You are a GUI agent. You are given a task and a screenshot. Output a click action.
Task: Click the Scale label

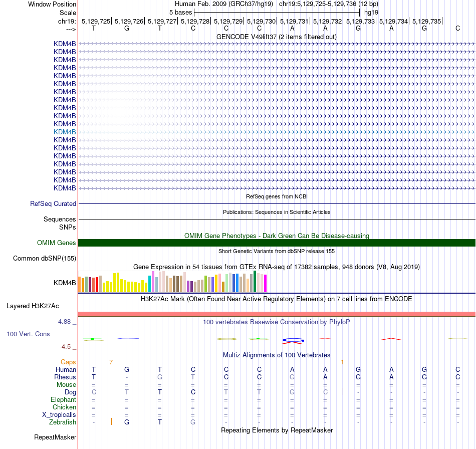(68, 13)
